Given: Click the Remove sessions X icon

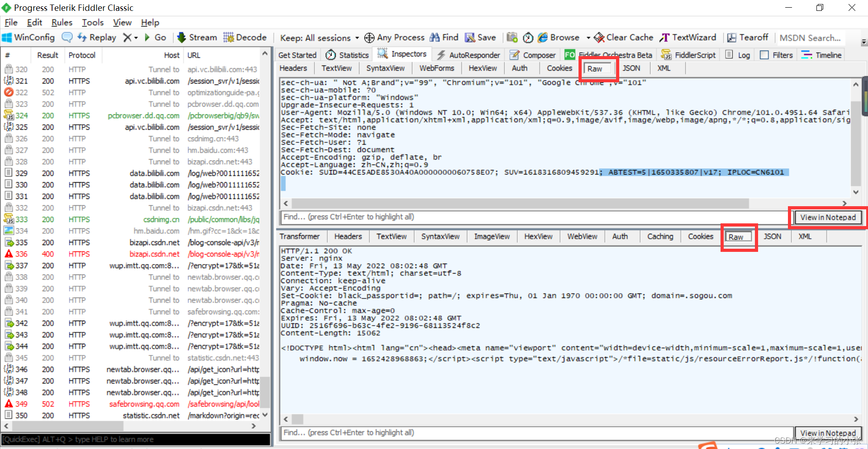Looking at the screenshot, I should 128,38.
